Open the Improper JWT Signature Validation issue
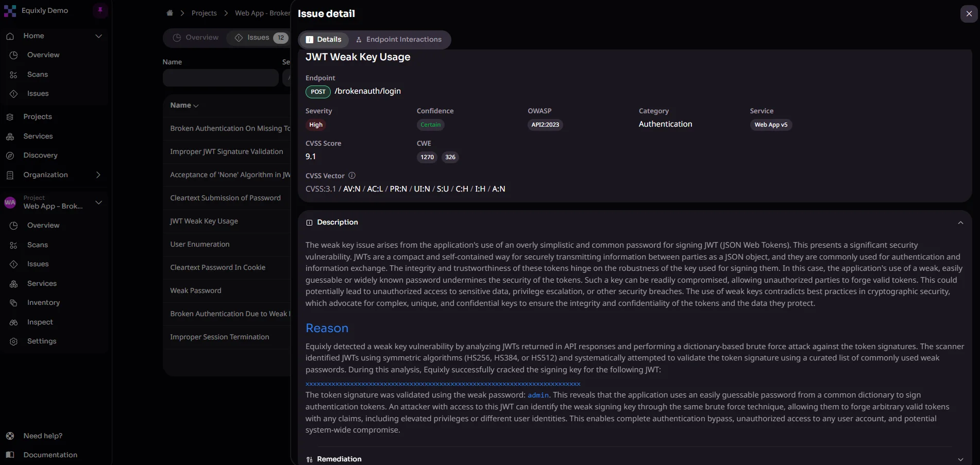This screenshot has width=980, height=465. 227,152
